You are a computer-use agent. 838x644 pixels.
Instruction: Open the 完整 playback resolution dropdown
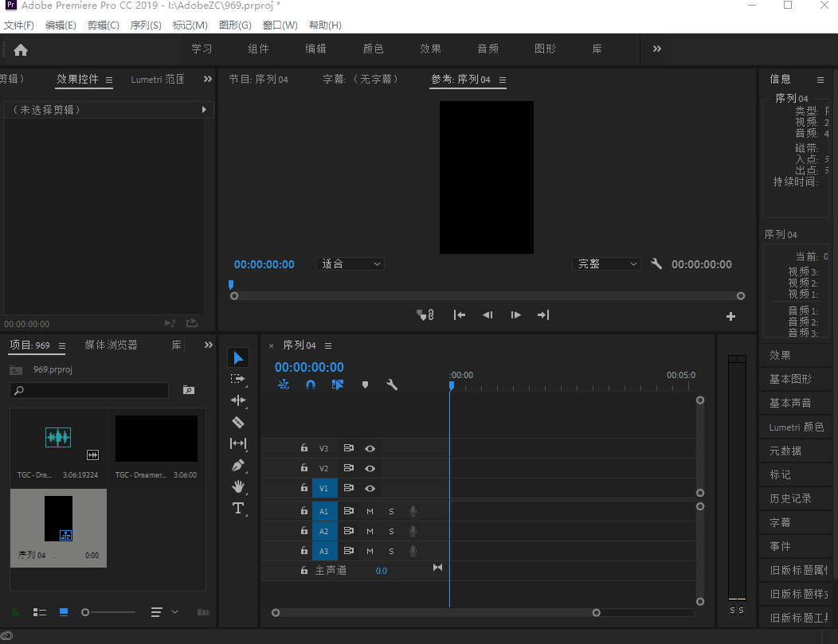point(606,264)
